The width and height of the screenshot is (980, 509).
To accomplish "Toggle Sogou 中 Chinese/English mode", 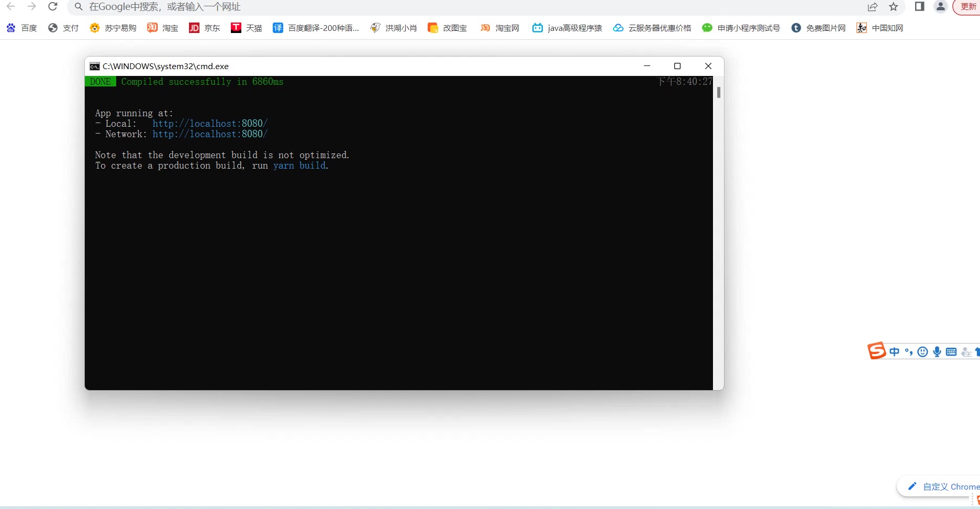I will coord(894,352).
